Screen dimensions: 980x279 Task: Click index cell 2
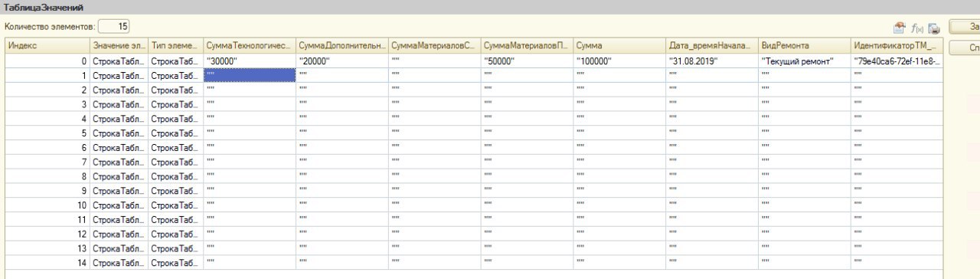(47, 90)
